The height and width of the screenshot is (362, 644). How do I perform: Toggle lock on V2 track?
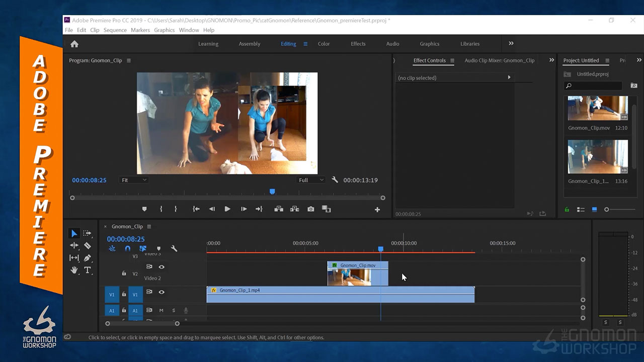coord(124,273)
